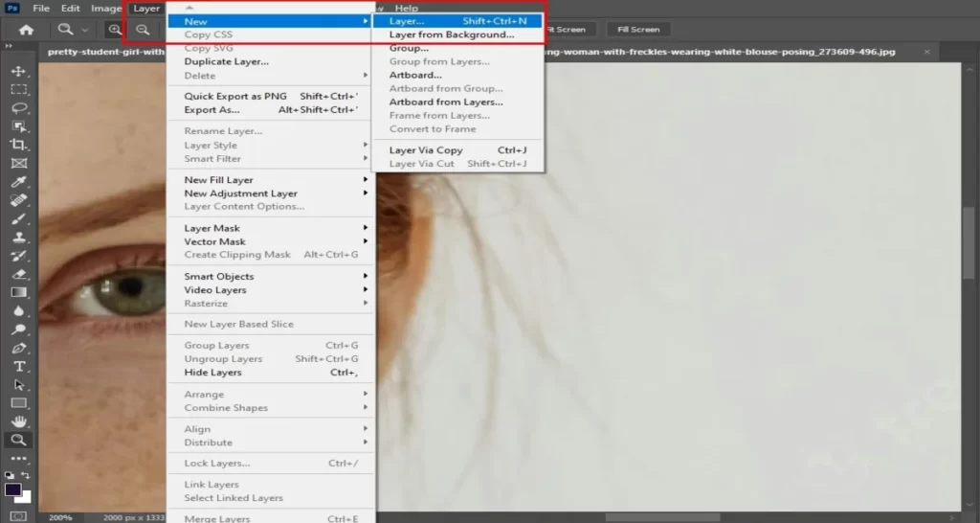
Task: Select the Object Selection tool
Action: (19, 126)
